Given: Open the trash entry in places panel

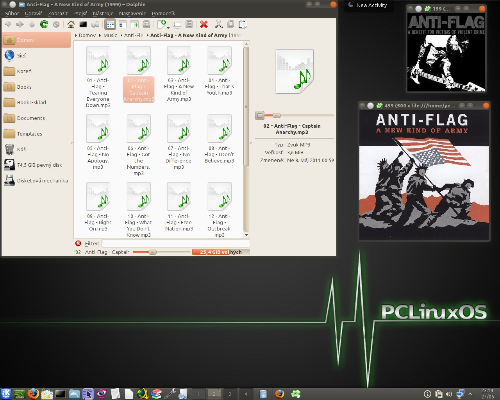Looking at the screenshot, I should click(37, 149).
